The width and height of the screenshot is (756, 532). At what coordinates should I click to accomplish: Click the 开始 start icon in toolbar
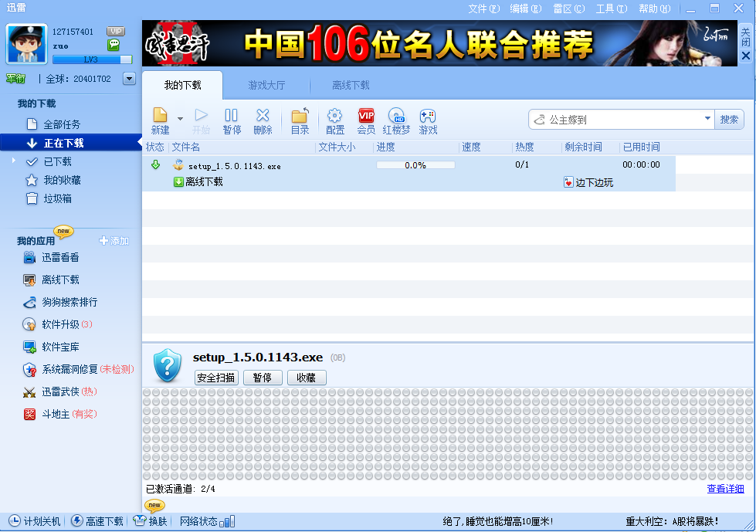pyautogui.click(x=201, y=121)
